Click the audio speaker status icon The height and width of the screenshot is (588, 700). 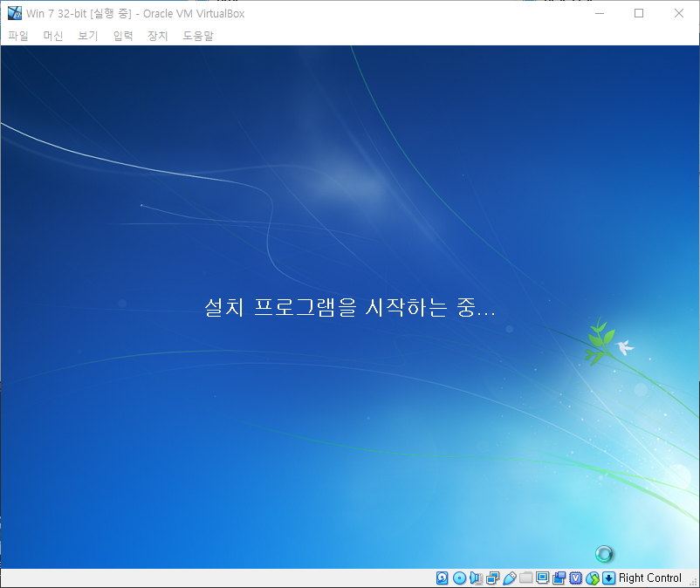pyautogui.click(x=476, y=578)
